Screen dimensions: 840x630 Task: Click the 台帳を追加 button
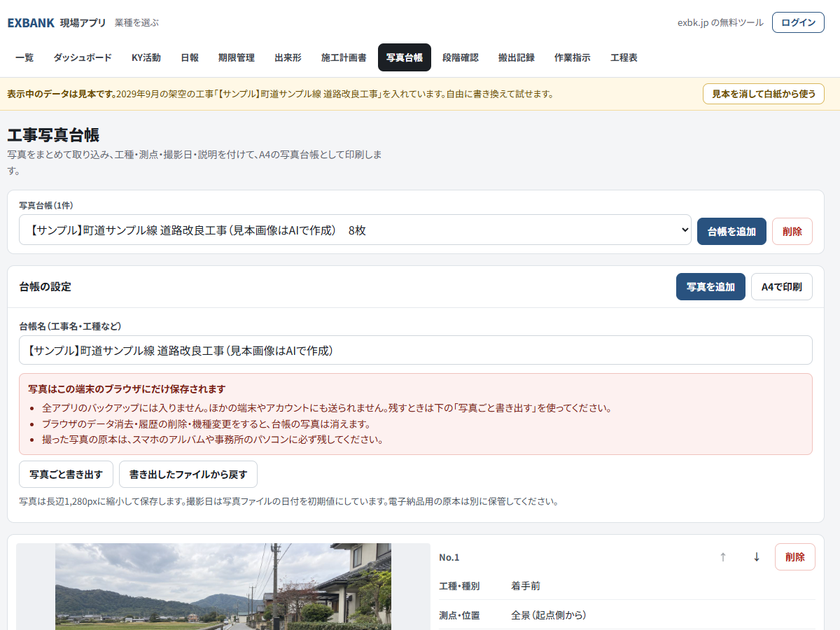click(x=731, y=232)
